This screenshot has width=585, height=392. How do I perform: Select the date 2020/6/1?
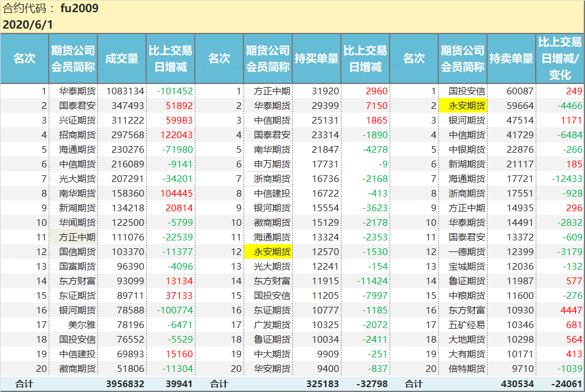pyautogui.click(x=27, y=24)
